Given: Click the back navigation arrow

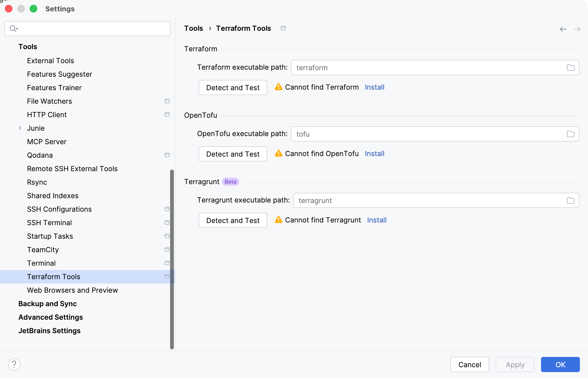Looking at the screenshot, I should pyautogui.click(x=563, y=29).
